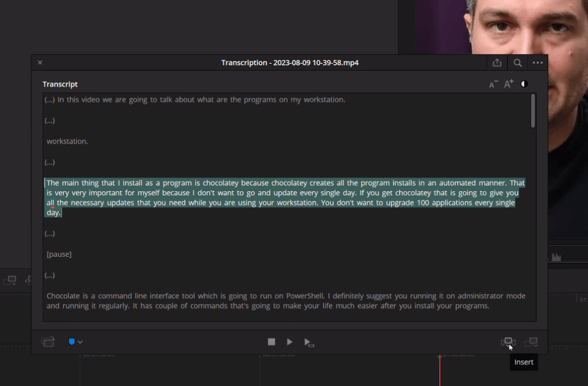This screenshot has height=386, width=588.
Task: Click the blue marker icon
Action: pos(72,342)
